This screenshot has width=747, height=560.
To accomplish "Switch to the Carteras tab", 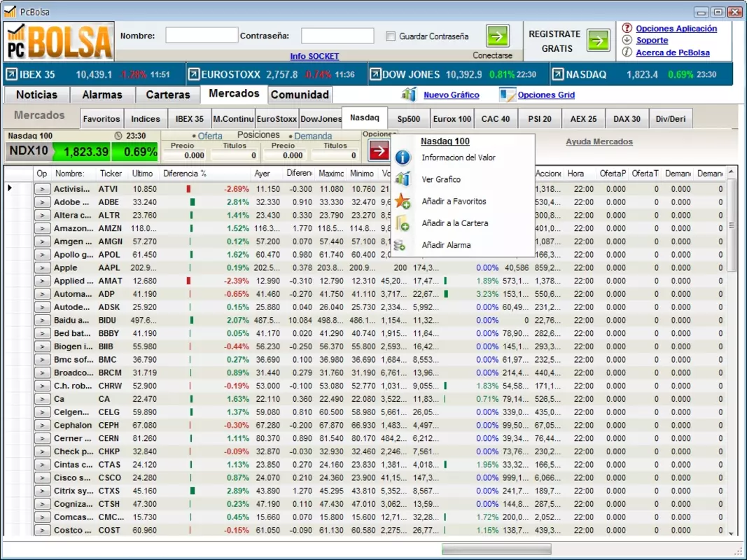I will tap(168, 94).
